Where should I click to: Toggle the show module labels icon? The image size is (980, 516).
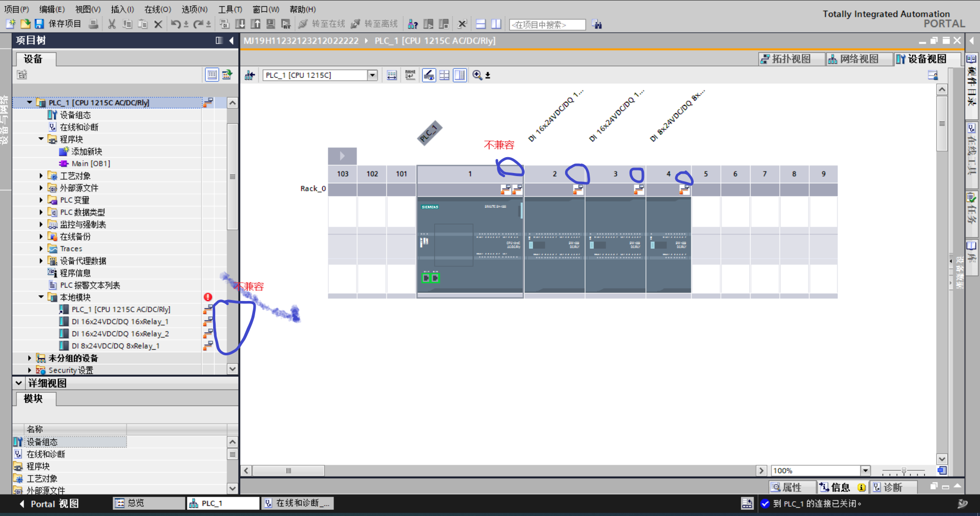pos(410,75)
